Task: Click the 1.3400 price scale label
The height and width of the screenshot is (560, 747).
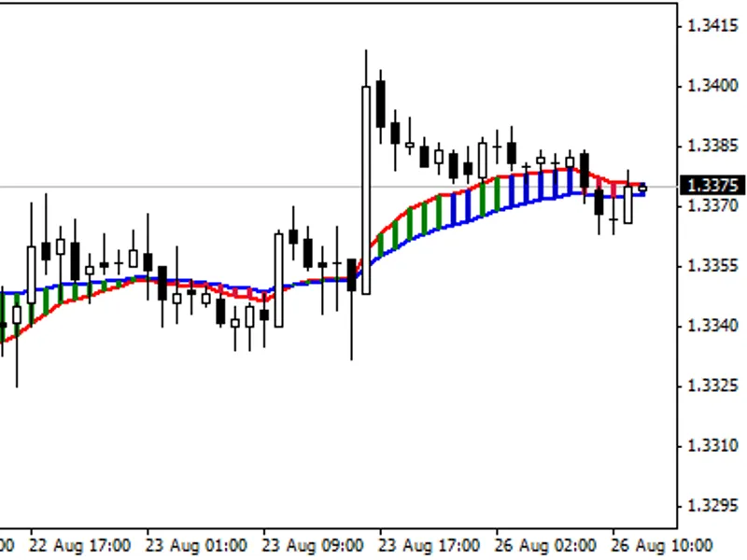Action: click(713, 86)
